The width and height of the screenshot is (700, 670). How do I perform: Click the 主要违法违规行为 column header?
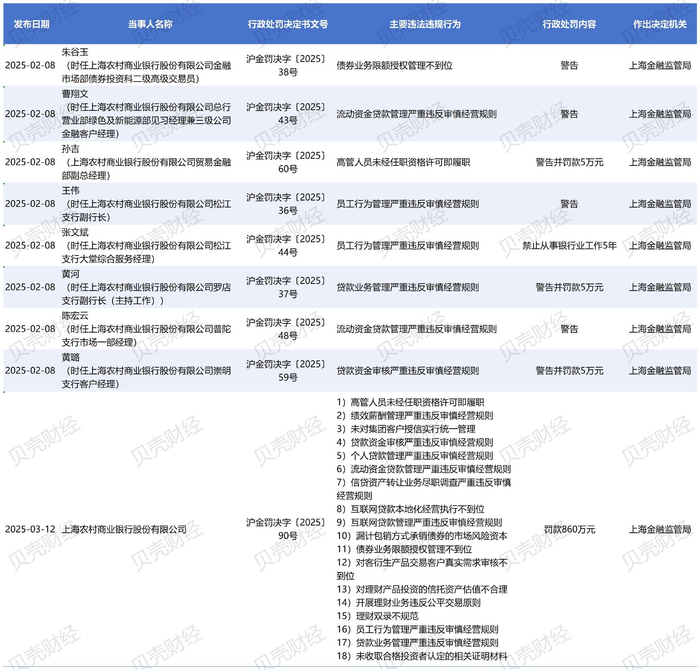(425, 24)
